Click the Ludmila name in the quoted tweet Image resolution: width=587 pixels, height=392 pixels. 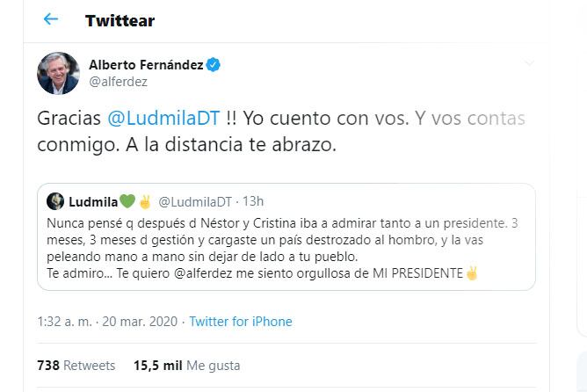click(x=92, y=201)
